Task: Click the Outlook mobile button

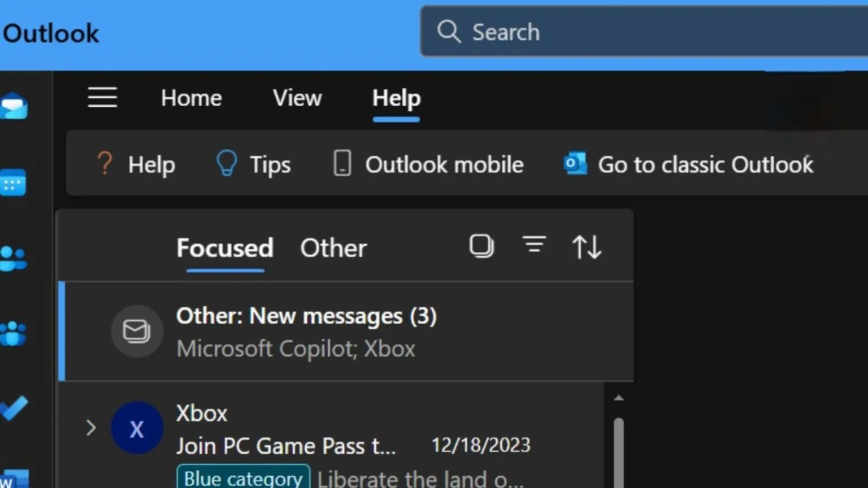Action: 428,164
